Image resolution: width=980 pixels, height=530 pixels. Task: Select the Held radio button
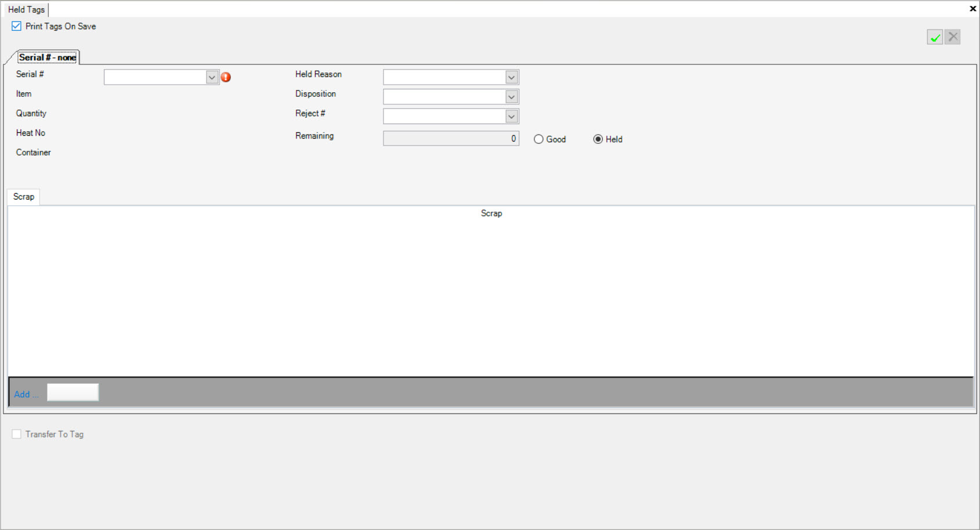pos(598,139)
